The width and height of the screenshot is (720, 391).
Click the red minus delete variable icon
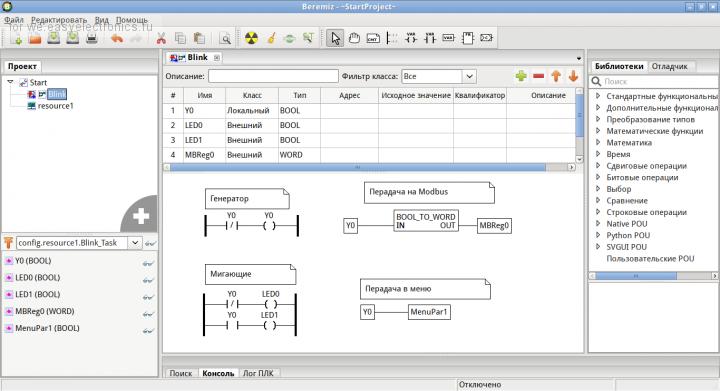[539, 76]
